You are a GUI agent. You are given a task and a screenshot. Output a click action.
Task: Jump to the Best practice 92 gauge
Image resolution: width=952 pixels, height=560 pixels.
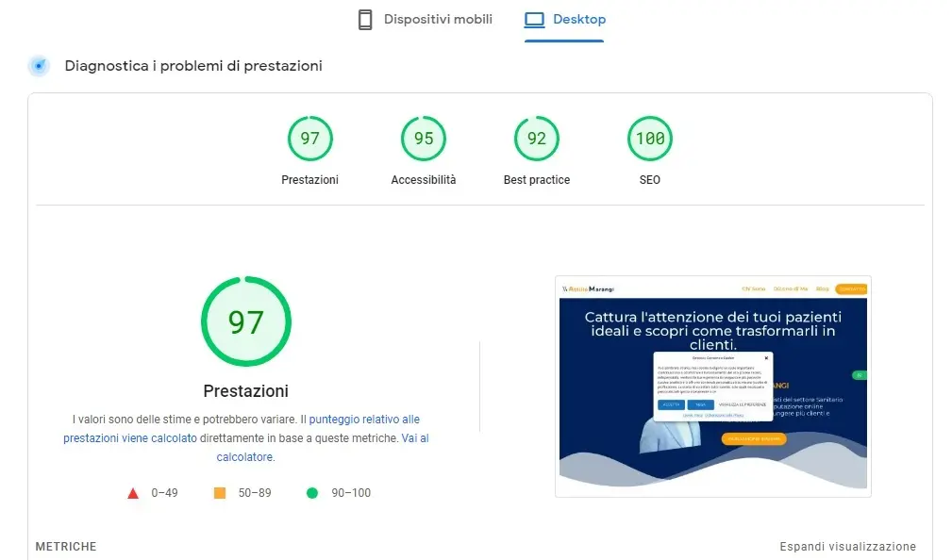[536, 140]
